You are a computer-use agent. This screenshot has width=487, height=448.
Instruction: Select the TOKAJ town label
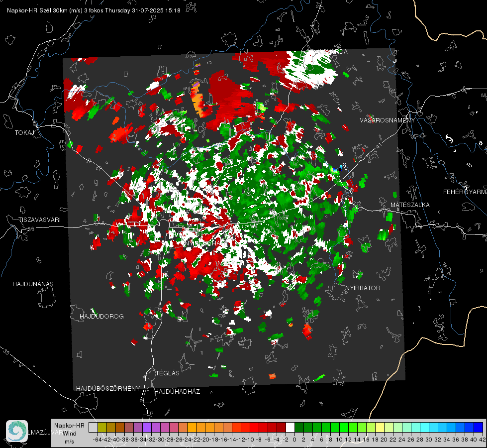(24, 133)
